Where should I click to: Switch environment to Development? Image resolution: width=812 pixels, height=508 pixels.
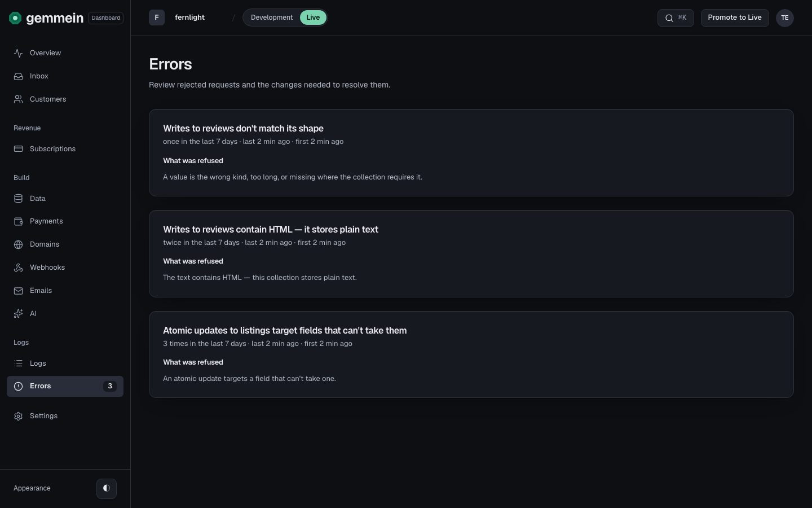pyautogui.click(x=272, y=17)
